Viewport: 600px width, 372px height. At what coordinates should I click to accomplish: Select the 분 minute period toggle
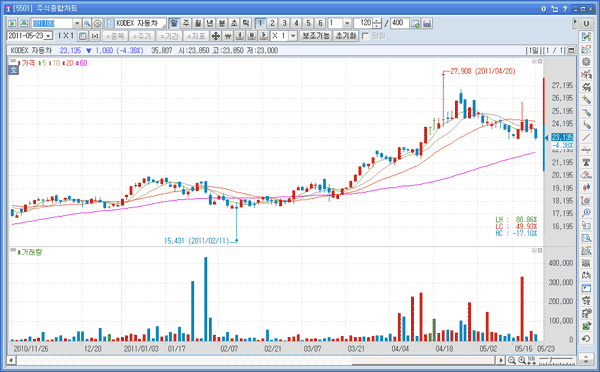click(222, 23)
